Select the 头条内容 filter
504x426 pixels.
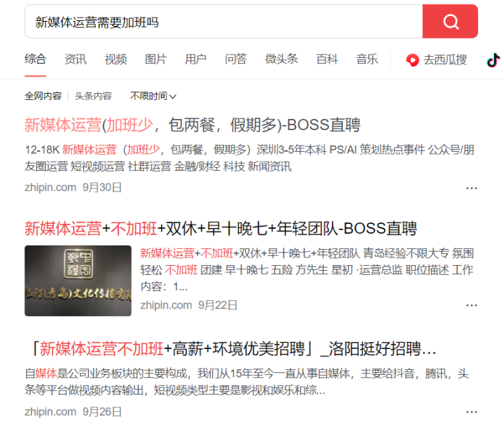coord(93,96)
